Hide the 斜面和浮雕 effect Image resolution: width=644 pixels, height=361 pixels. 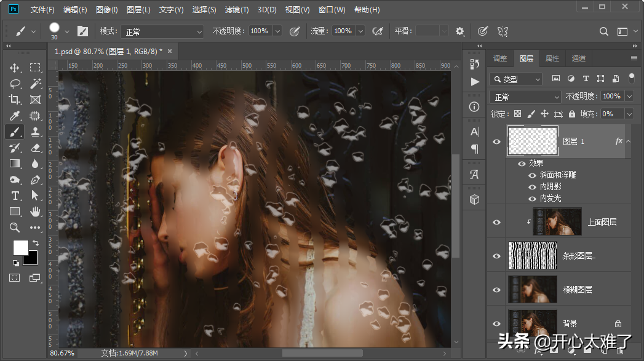click(x=532, y=175)
